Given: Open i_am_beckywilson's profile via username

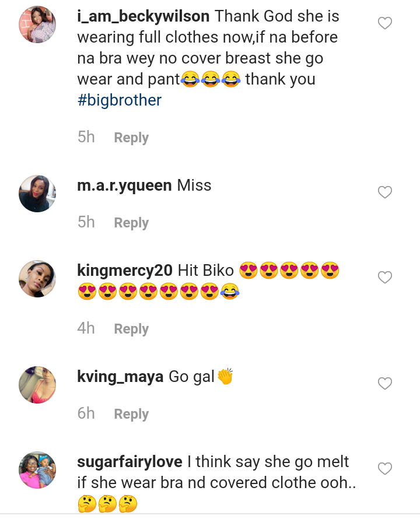Looking at the screenshot, I should coord(143,16).
